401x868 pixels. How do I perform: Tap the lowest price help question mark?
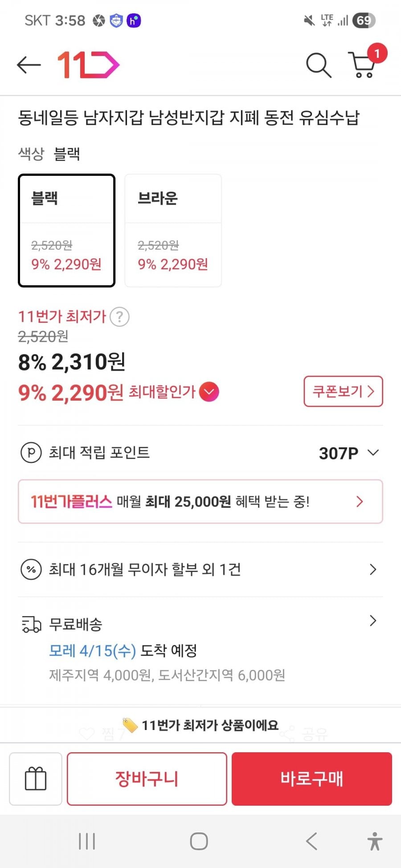click(119, 317)
